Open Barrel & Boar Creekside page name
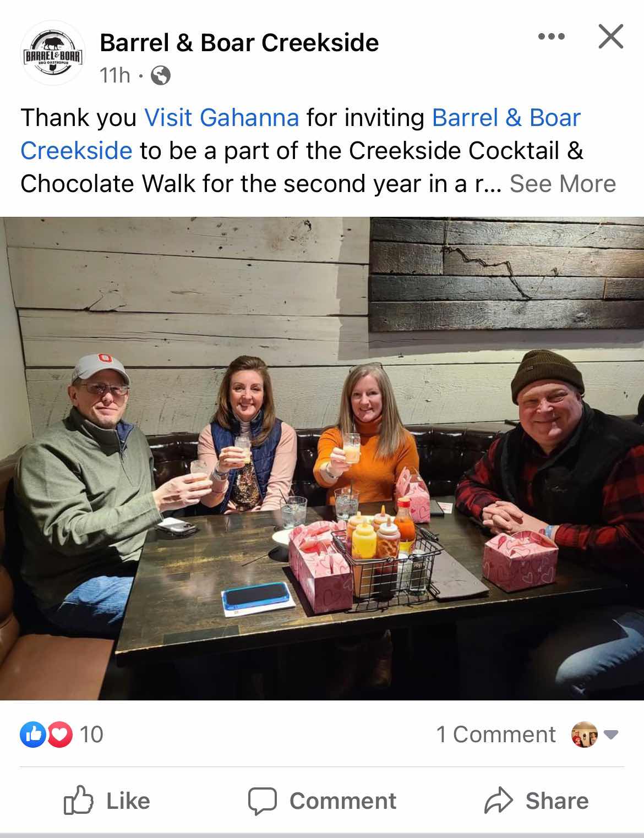Screen dimensions: 644x838 [239, 43]
